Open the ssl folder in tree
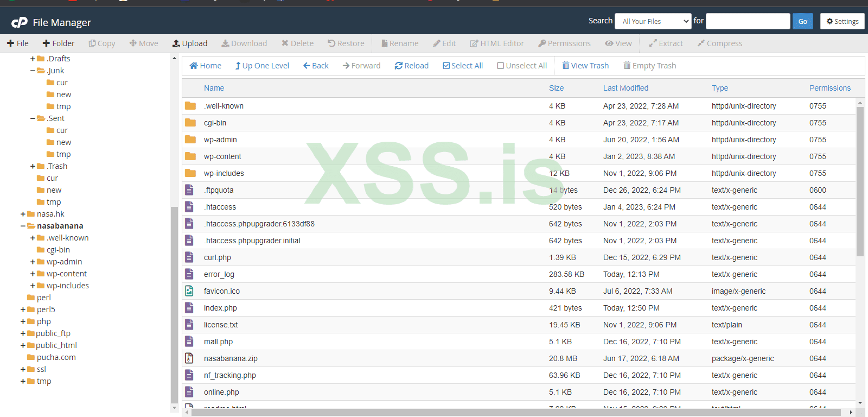 (x=41, y=369)
